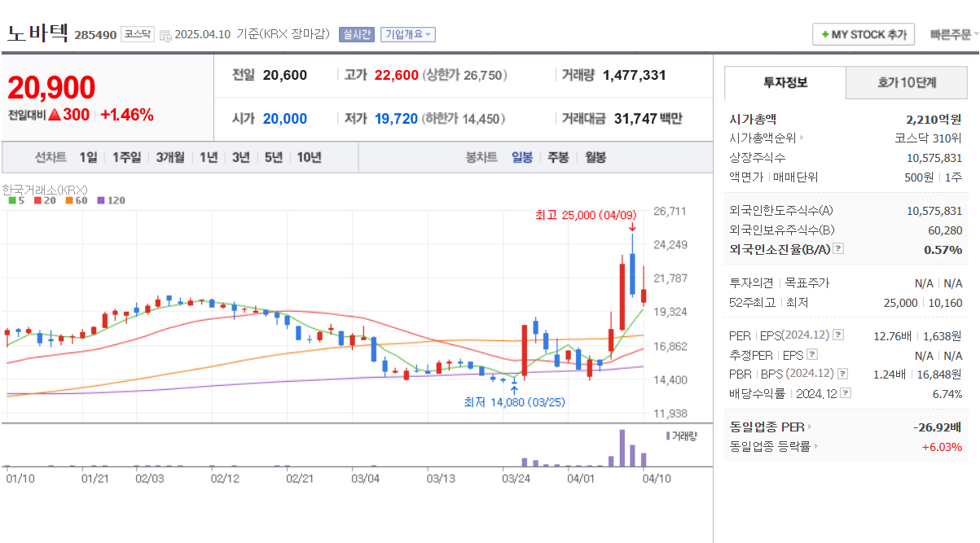The width and height of the screenshot is (980, 543).
Task: Click the 한국거래소(KRX) chart label
Action: 45,189
